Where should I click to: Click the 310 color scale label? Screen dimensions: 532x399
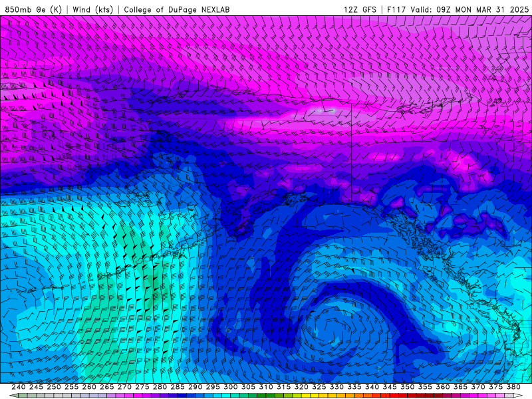(265, 387)
